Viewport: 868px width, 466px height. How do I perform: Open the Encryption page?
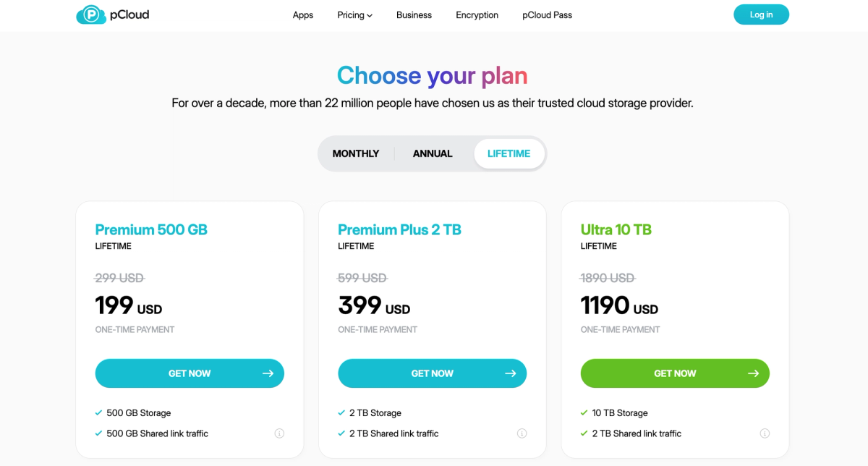click(477, 14)
